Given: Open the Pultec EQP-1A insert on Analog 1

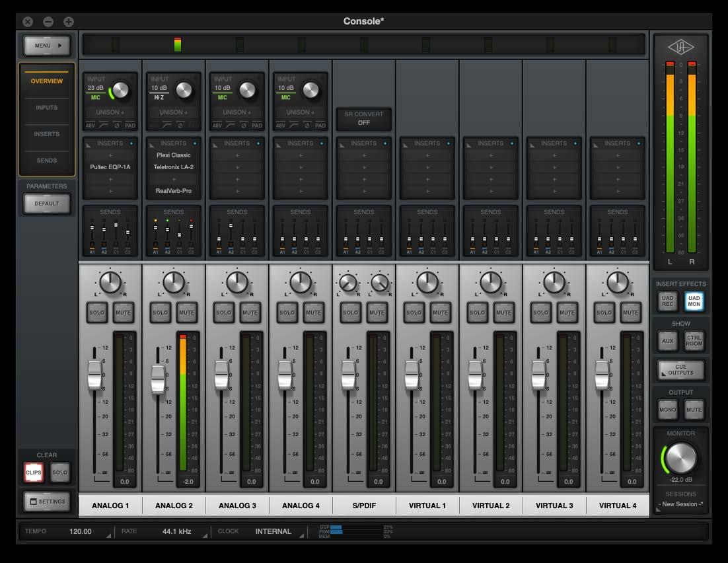Looking at the screenshot, I should coord(110,167).
